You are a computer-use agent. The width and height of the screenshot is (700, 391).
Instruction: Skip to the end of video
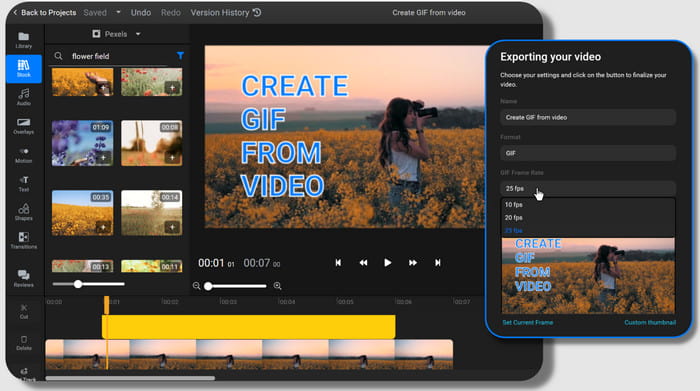(438, 263)
